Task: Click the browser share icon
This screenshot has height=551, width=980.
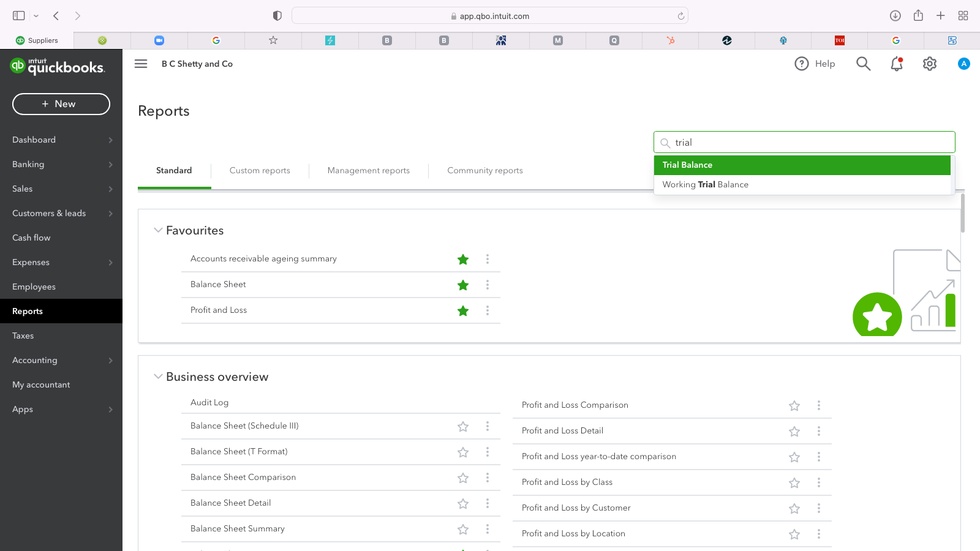Action: click(x=918, y=16)
